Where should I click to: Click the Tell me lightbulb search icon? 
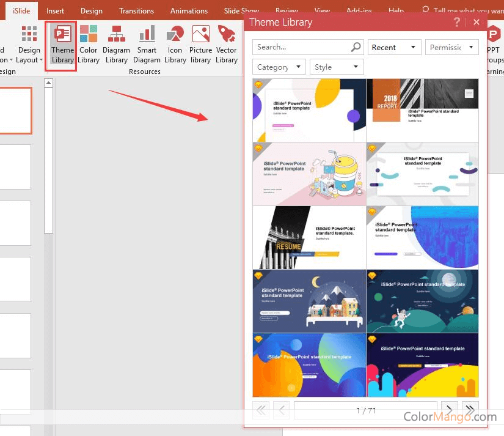tap(426, 9)
